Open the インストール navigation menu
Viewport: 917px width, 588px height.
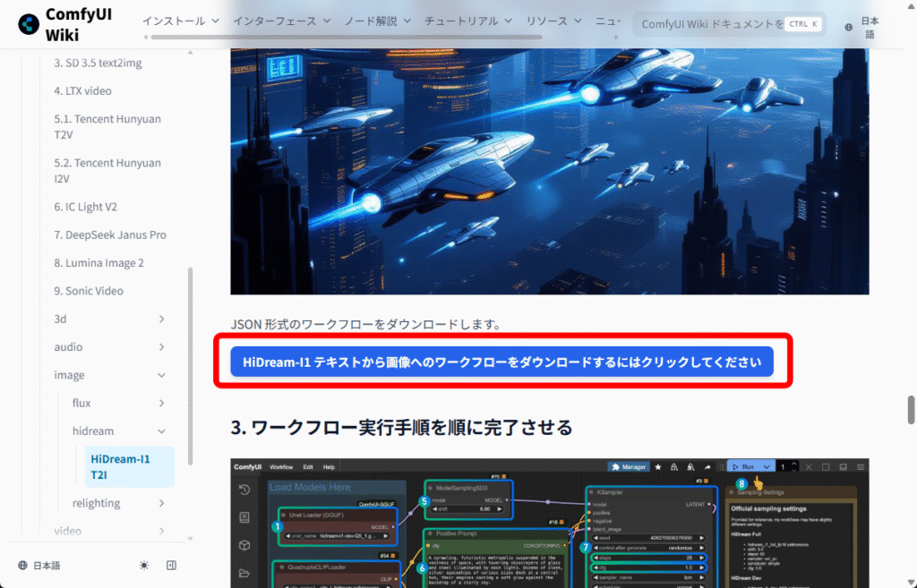coord(181,21)
